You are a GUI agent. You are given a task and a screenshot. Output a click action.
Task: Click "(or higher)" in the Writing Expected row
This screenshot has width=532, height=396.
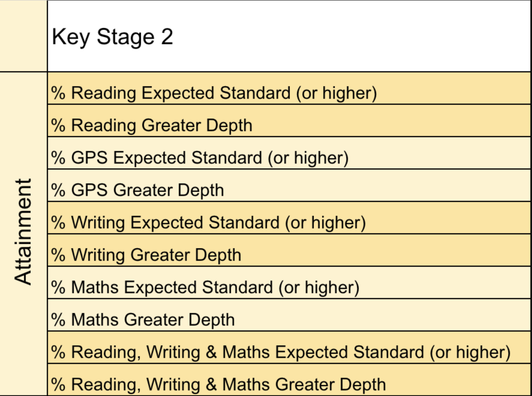pos(325,222)
